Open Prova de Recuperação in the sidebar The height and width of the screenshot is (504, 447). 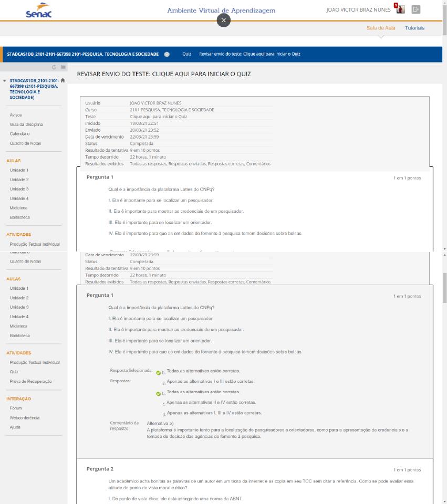click(30, 381)
